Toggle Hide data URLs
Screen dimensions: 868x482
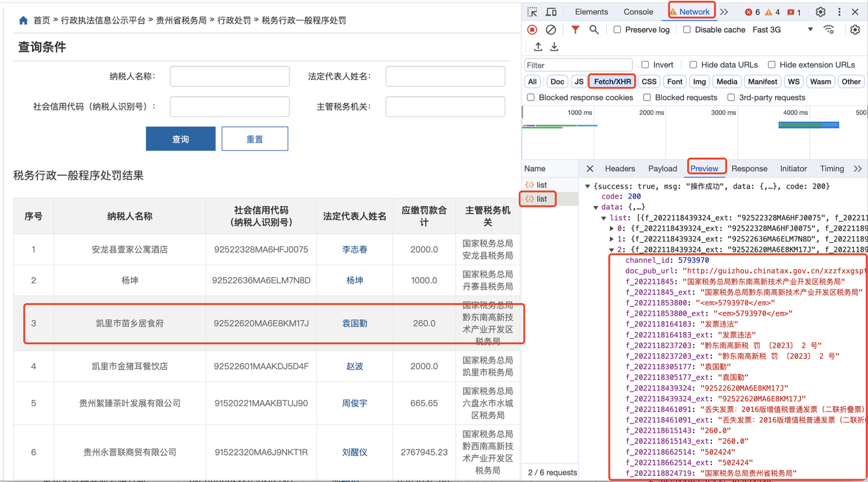tap(693, 64)
